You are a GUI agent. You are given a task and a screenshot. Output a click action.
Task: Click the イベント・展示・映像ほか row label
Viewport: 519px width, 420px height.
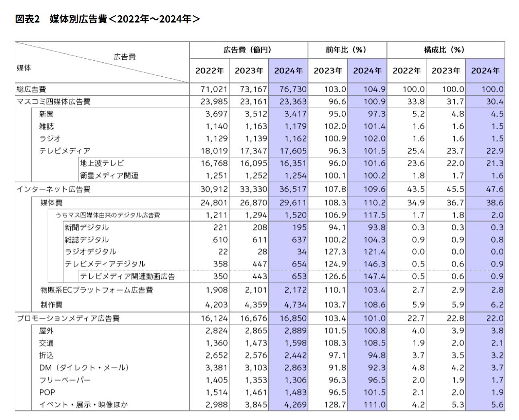coord(83,405)
